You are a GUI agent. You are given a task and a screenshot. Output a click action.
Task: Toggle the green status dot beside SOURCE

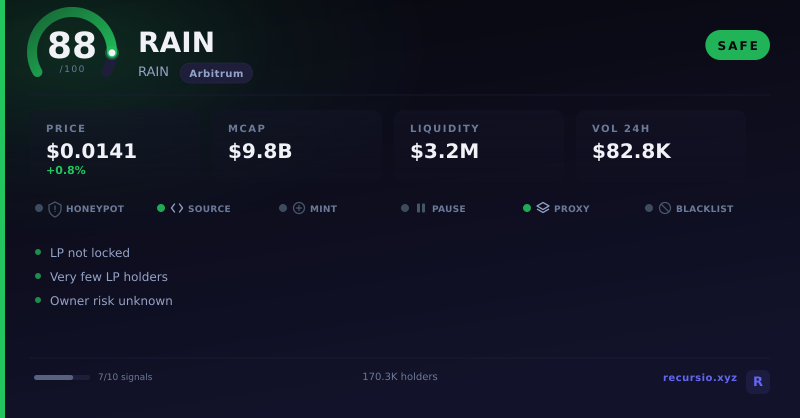[x=161, y=208]
